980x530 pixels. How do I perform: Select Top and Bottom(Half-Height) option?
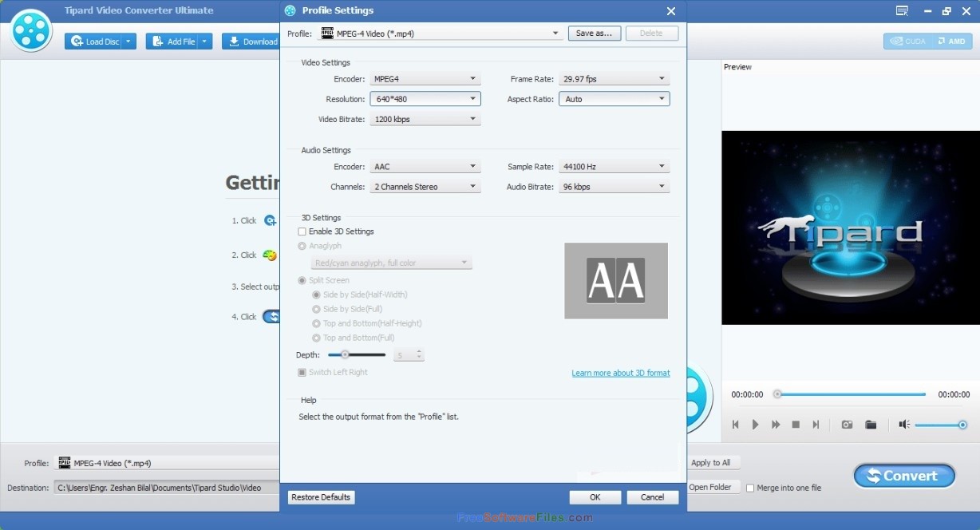[x=316, y=323]
